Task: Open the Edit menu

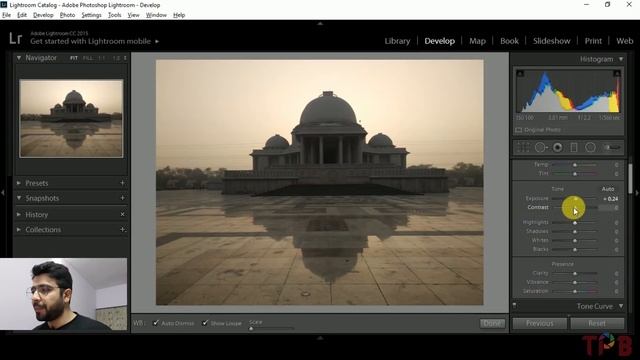Action: pos(22,15)
